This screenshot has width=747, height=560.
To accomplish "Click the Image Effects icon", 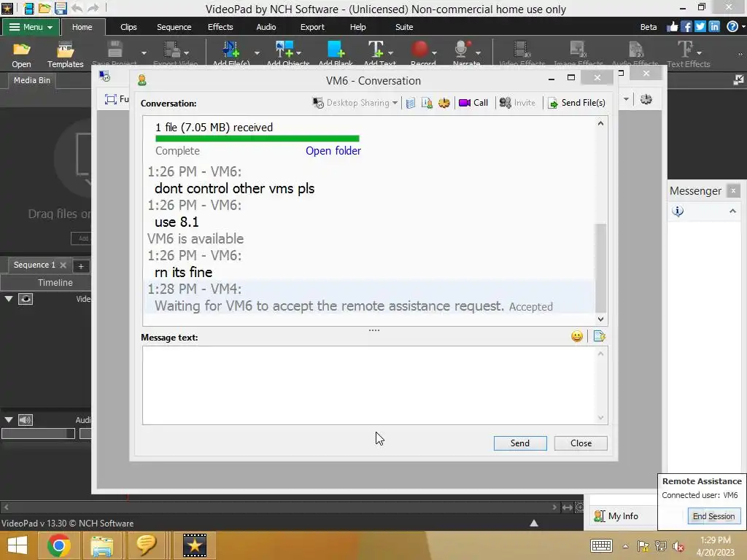I will (578, 50).
